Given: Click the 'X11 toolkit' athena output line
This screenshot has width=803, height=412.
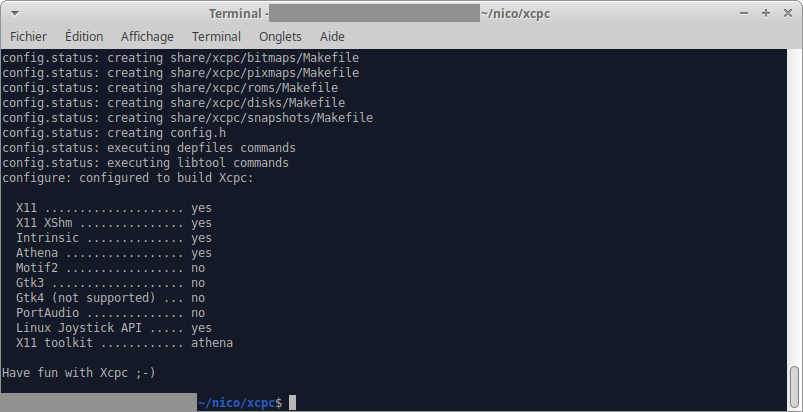Looking at the screenshot, I should [124, 343].
